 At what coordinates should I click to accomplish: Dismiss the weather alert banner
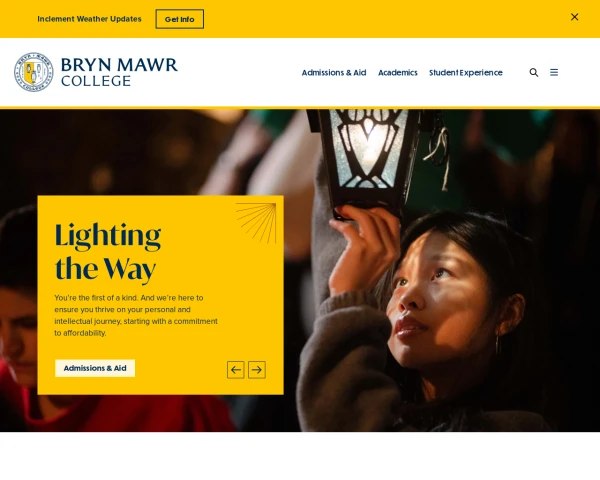(574, 17)
